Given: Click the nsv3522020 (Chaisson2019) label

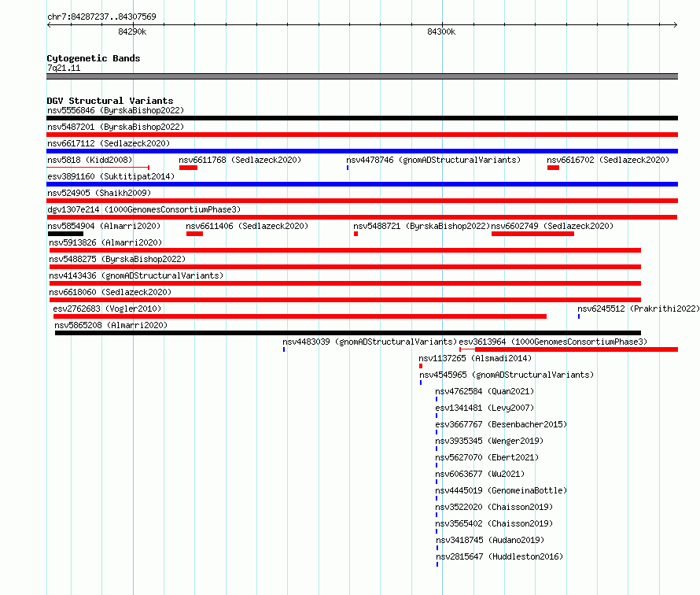Looking at the screenshot, I should tap(494, 507).
